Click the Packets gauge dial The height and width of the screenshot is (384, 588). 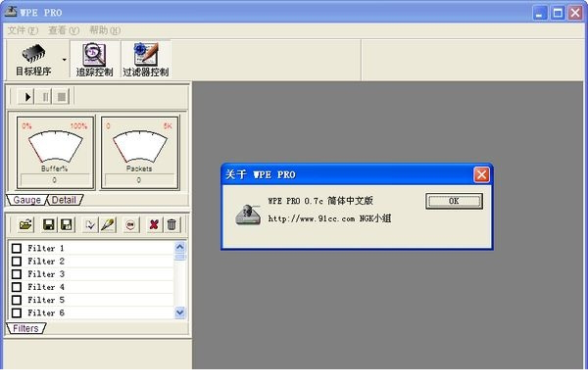click(x=139, y=147)
